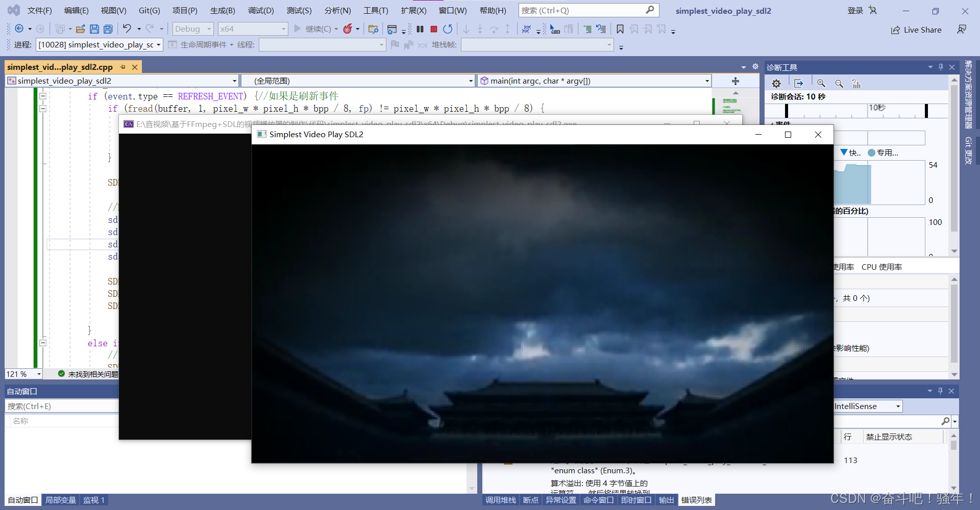Zoom in on the diagnostics timeline
This screenshot has width=980, height=510.
[821, 84]
